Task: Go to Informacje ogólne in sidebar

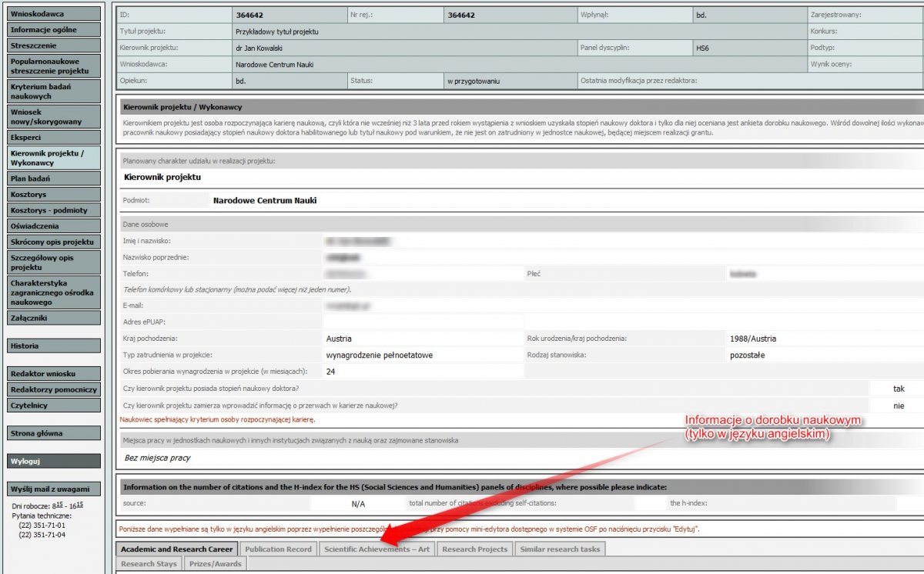Action: pos(54,30)
